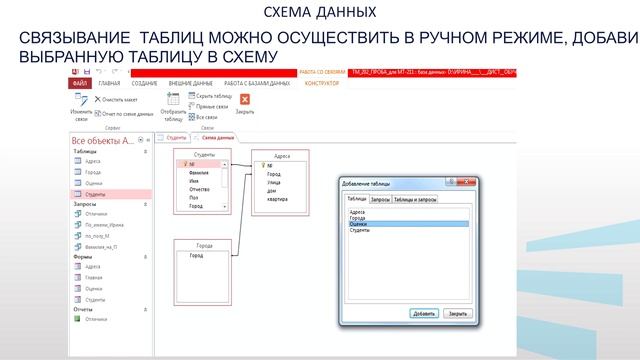The width and height of the screenshot is (640, 360).
Task: Click the Save icon in quick access toolbar
Action: coord(87,72)
